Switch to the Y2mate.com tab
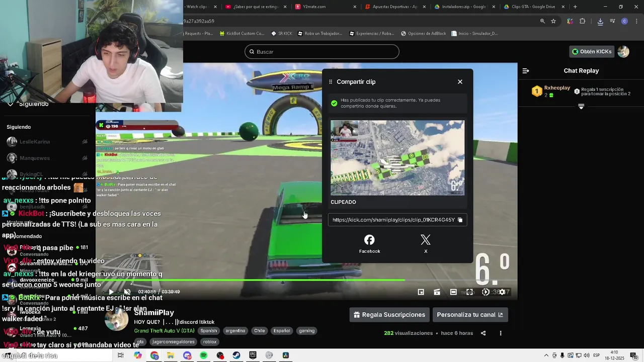Viewport: 644px width, 362px height. [326, 7]
